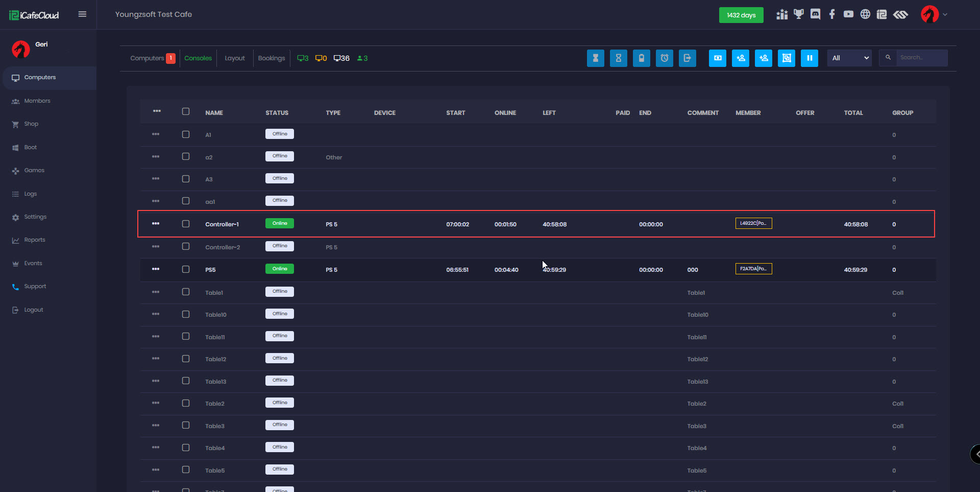Viewport: 980px width, 492px height.
Task: Click the Facebook icon in the header
Action: coord(832,14)
